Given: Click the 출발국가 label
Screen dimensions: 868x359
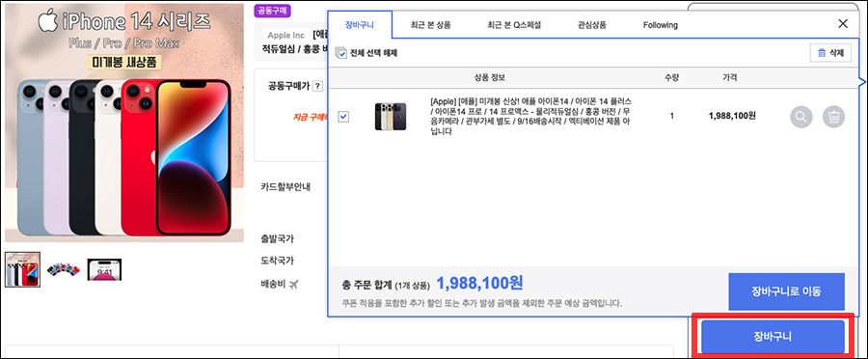Looking at the screenshot, I should pos(278,239).
